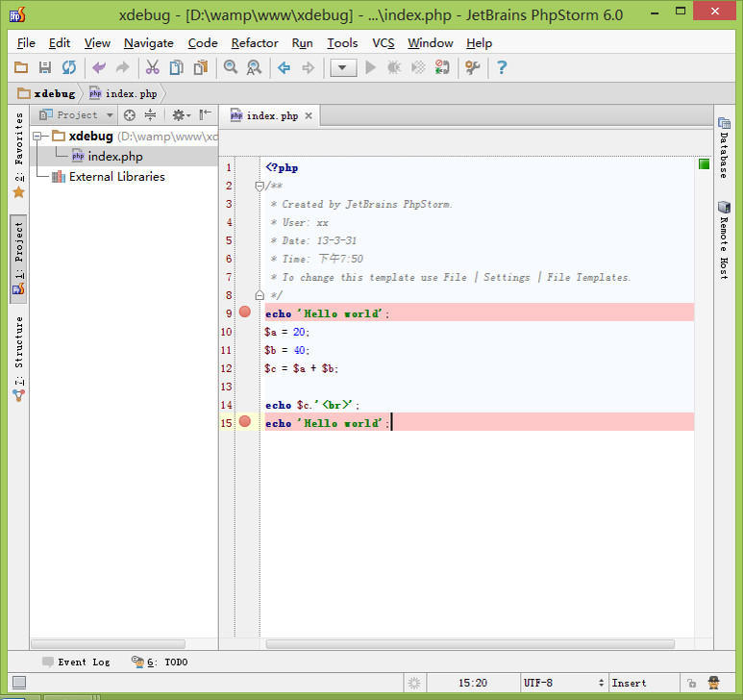
Task: Click the 15:20 cursor position indicator
Action: (473, 683)
